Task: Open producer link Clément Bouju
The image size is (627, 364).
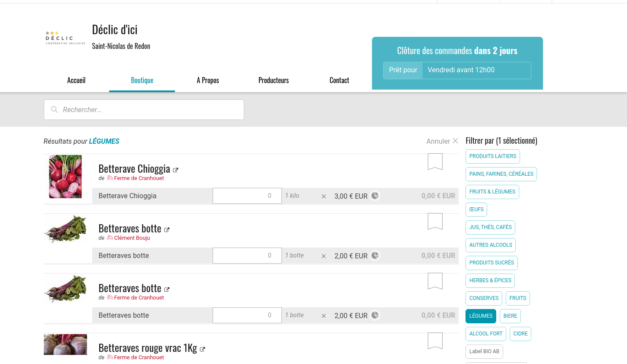Action: (x=132, y=238)
